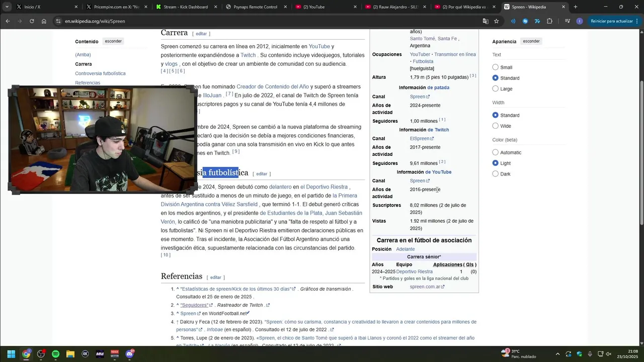View site information icon in address bar
The height and width of the screenshot is (362, 644).
click(x=58, y=21)
